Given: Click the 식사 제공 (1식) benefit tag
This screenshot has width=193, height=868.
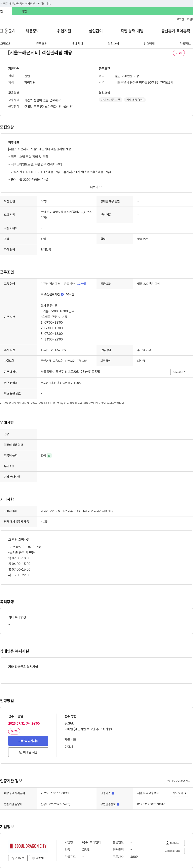Looking at the screenshot, I should pyautogui.click(x=135, y=100).
